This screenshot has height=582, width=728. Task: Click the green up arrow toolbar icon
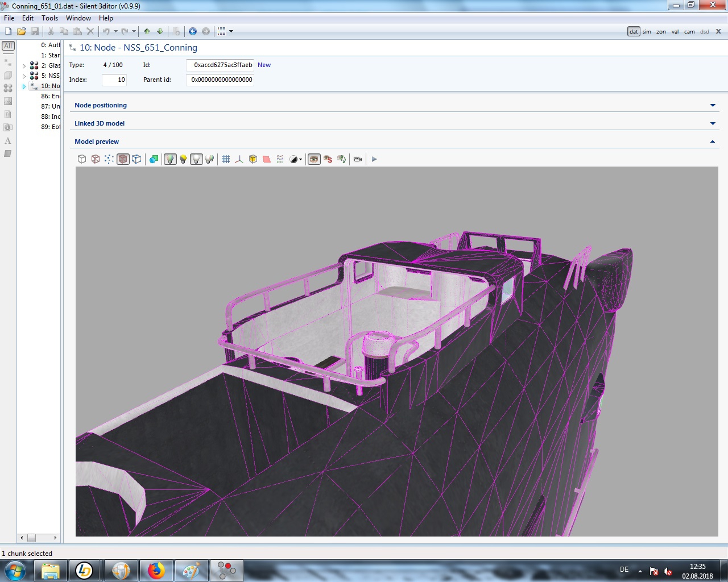(x=147, y=31)
